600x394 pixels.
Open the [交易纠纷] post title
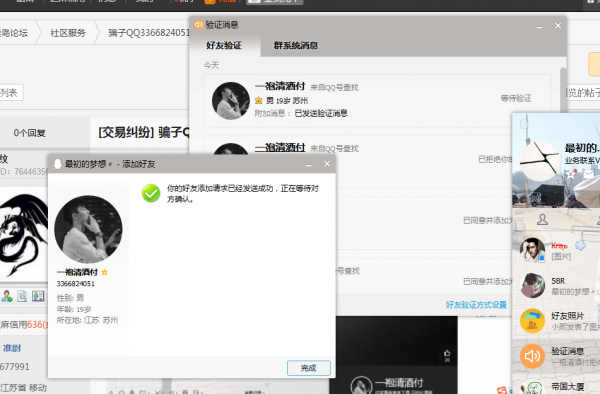143,132
